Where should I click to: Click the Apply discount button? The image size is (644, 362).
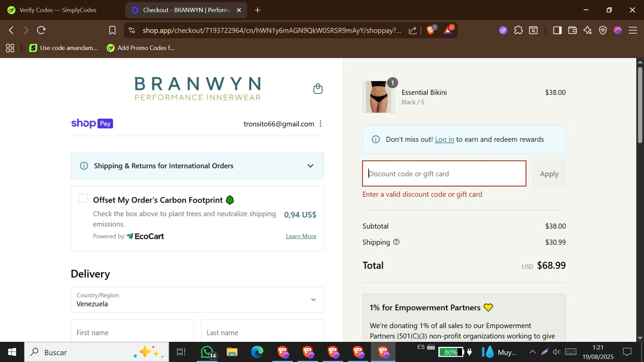pos(549,174)
